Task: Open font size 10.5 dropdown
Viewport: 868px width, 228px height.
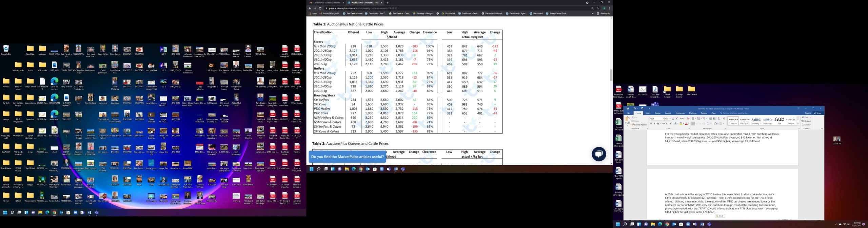Action: 670,119
